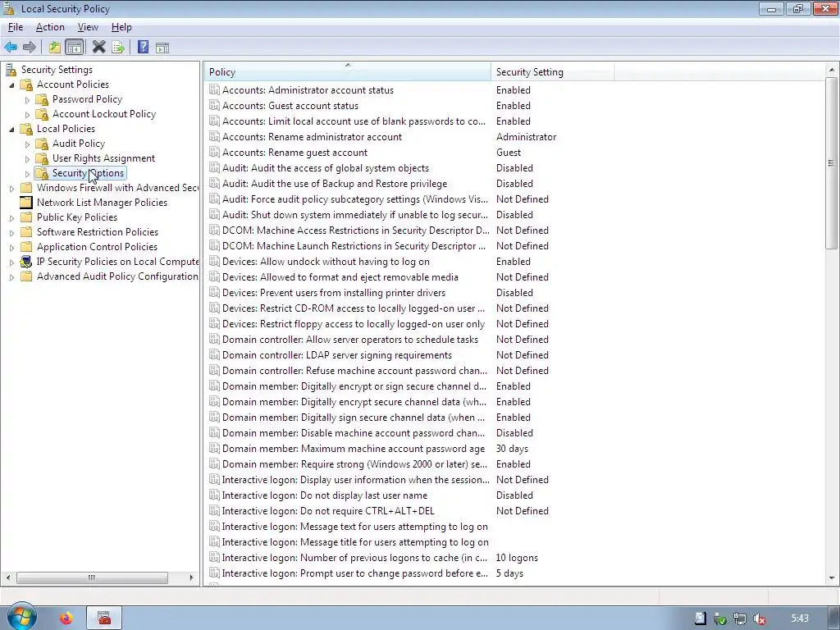Click the Audit Policy folder icon

(42, 144)
